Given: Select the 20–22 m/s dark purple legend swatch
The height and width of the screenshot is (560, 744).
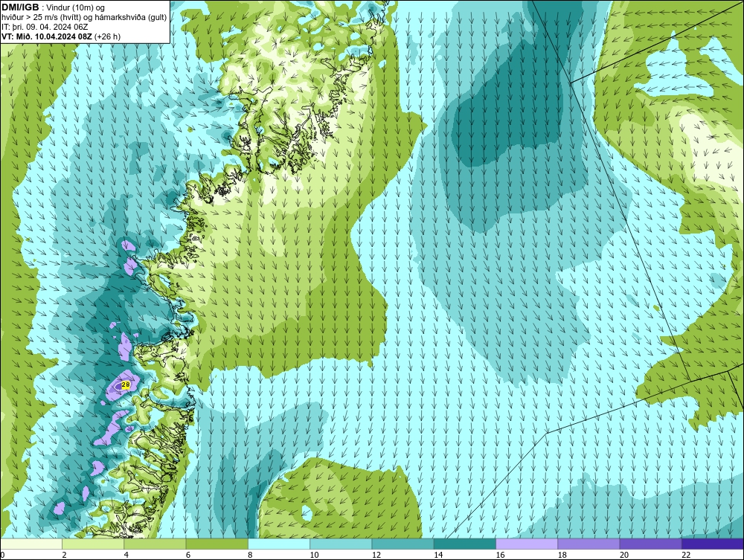Looking at the screenshot, I should click(650, 544).
